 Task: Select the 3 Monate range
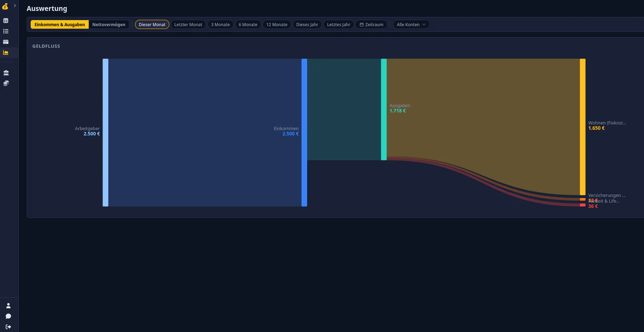click(220, 24)
